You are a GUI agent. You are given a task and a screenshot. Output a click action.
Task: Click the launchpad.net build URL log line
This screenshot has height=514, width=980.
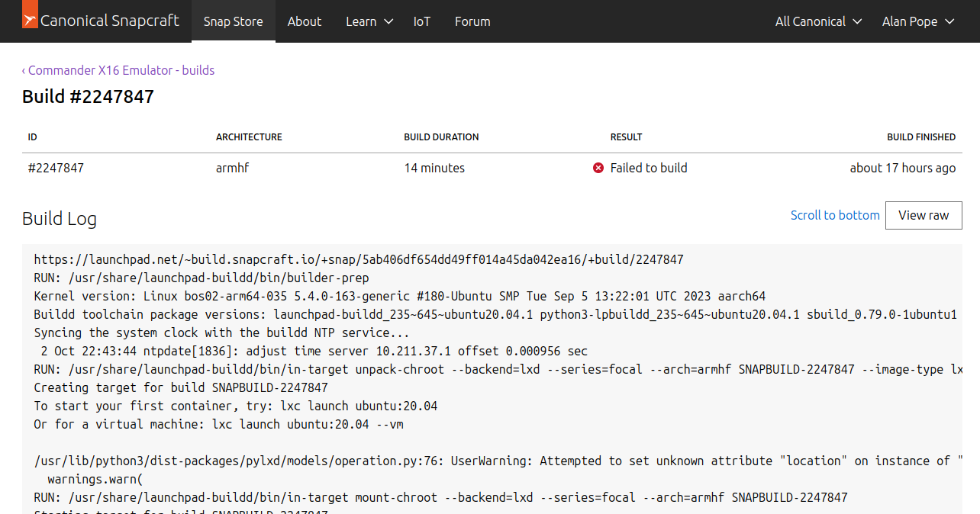[359, 259]
